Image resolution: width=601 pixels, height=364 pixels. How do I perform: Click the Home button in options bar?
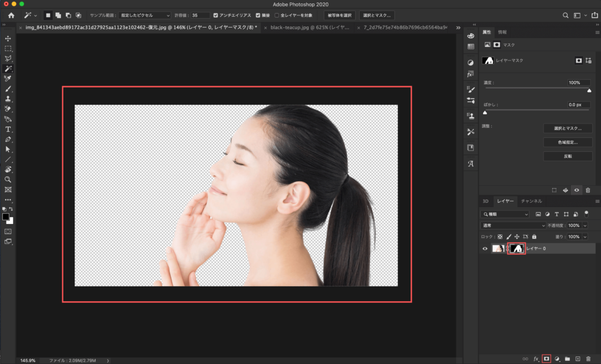coord(11,15)
